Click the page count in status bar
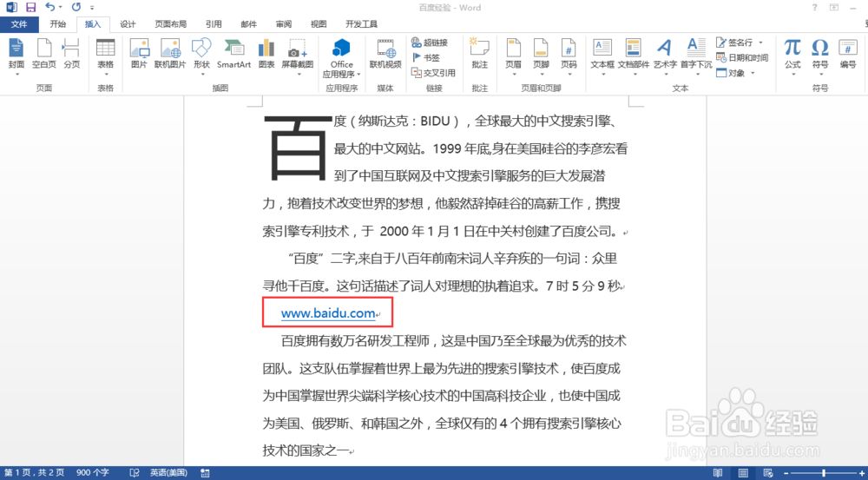The height and width of the screenshot is (480, 868). point(35,473)
